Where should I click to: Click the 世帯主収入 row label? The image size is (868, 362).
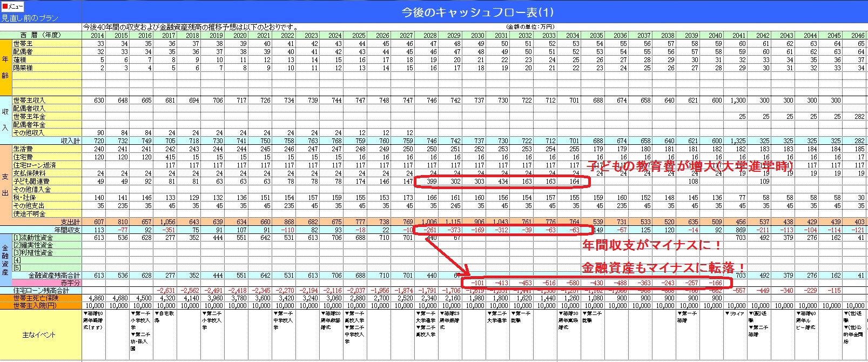30,100
